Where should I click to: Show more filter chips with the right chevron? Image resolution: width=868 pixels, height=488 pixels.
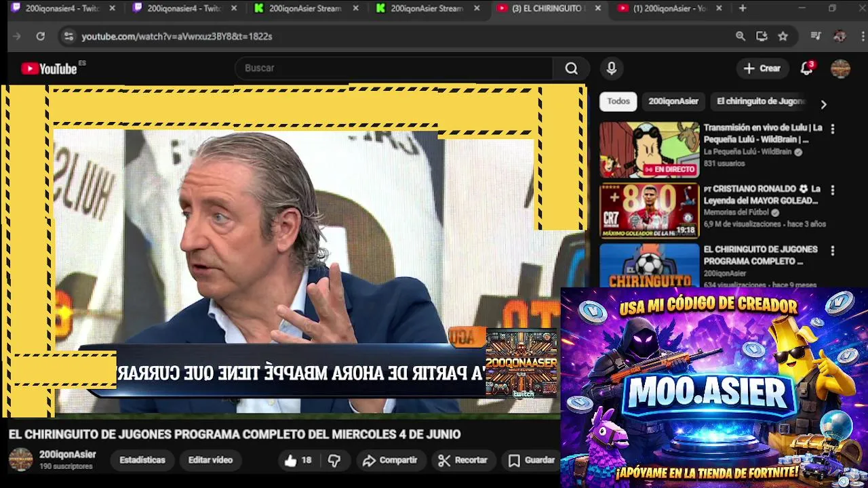[823, 104]
